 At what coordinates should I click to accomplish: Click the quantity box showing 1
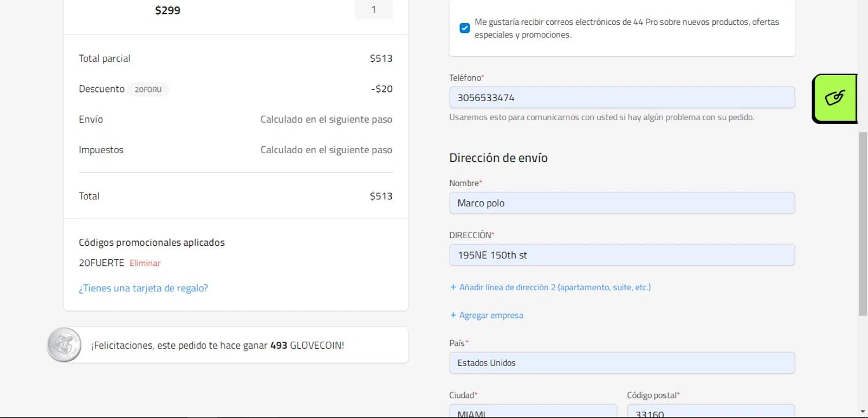pos(374,10)
